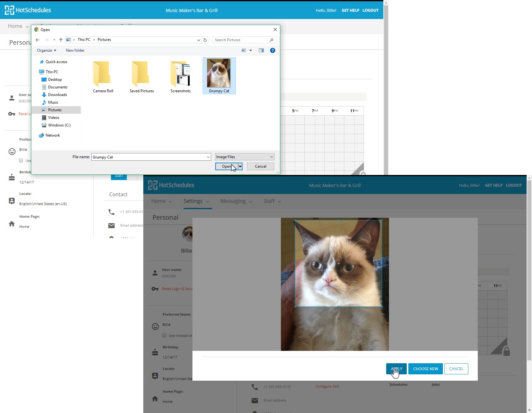The height and width of the screenshot is (413, 532).
Task: Click the Open button's split arrow
Action: coord(240,166)
